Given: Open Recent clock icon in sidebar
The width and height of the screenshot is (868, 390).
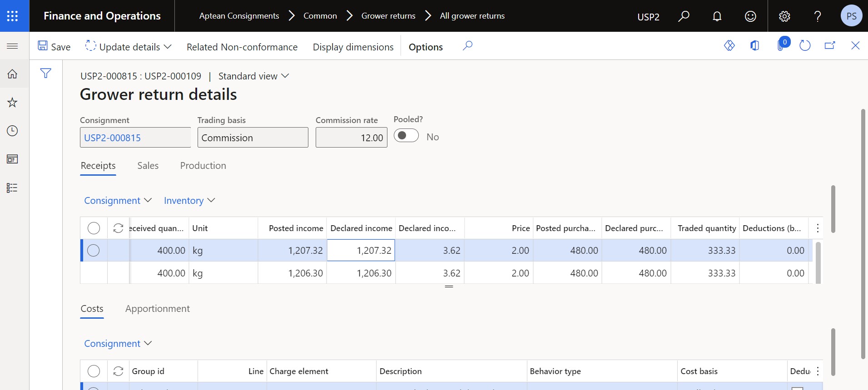Looking at the screenshot, I should [x=12, y=131].
